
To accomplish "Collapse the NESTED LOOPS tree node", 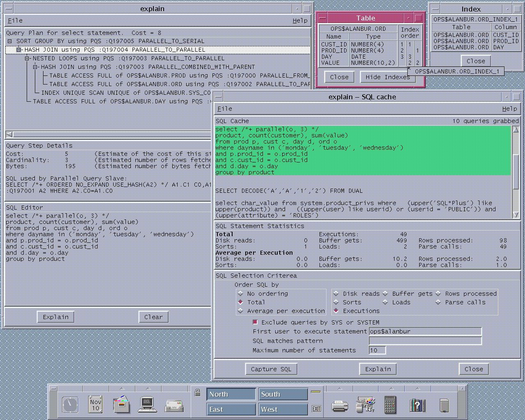I will pos(27,58).
